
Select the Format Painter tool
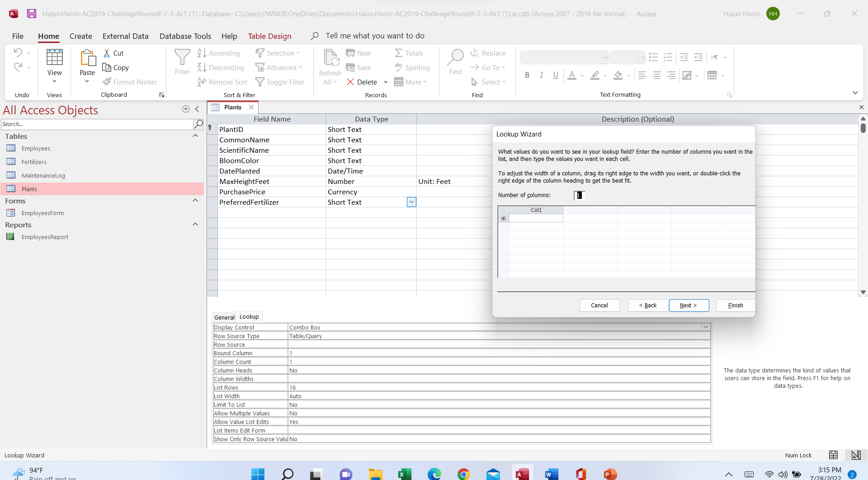(130, 82)
